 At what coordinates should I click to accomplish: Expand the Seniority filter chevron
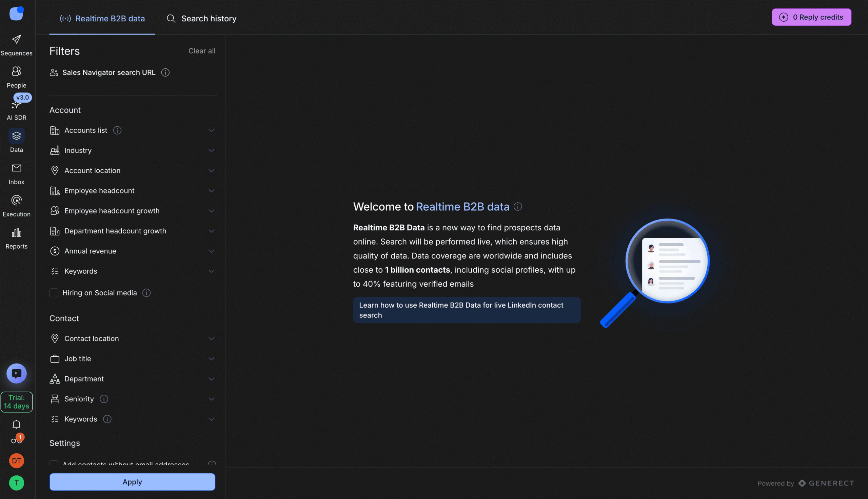[x=211, y=399]
